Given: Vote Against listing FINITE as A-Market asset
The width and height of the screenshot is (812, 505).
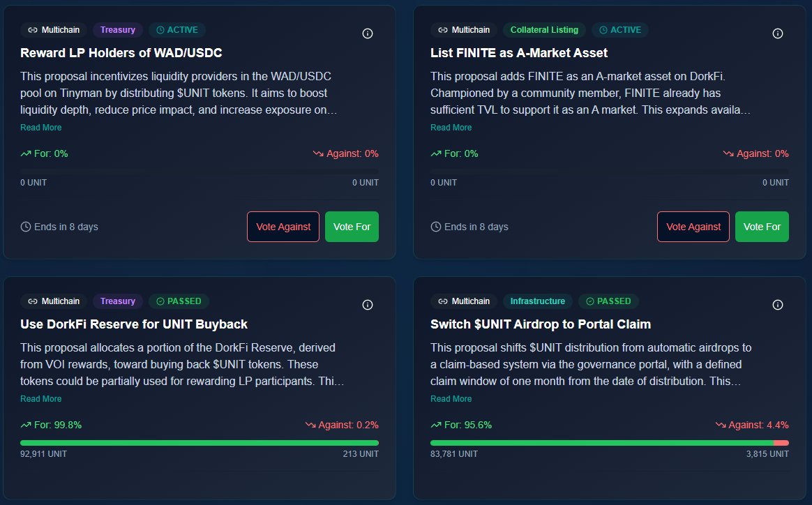Looking at the screenshot, I should coord(693,227).
